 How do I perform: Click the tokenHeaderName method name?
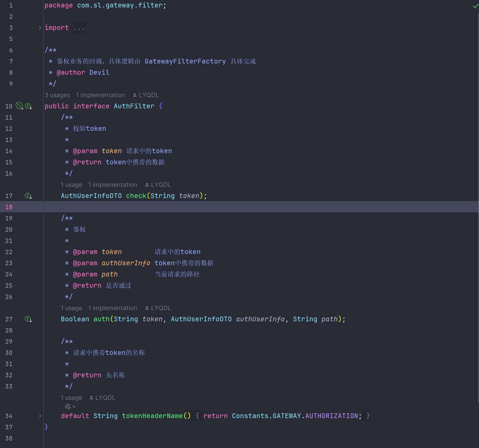(152, 416)
